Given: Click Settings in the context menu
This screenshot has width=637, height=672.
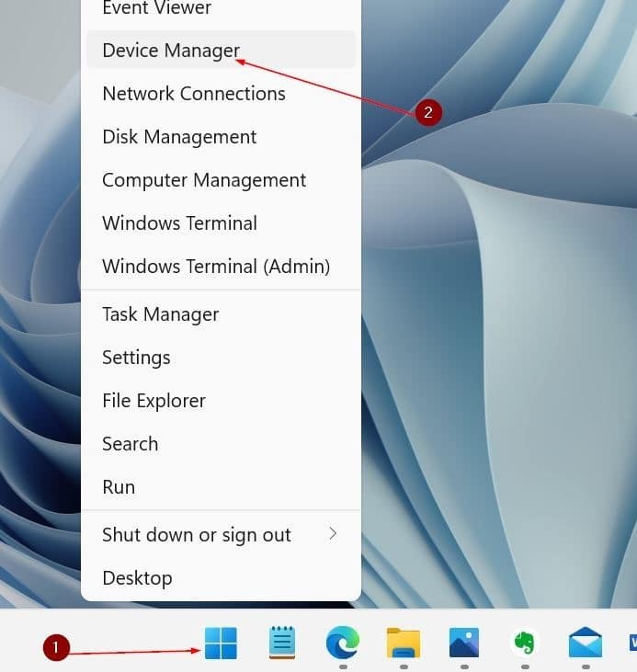Looking at the screenshot, I should [221, 358].
